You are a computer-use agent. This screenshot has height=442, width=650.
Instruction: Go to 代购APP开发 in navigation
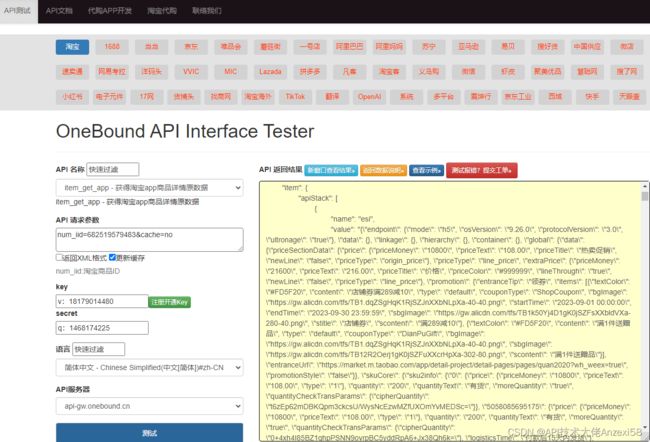(110, 11)
